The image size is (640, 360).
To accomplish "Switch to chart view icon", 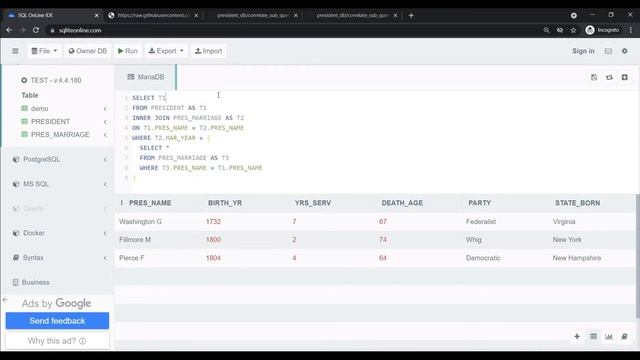I will pos(609,336).
